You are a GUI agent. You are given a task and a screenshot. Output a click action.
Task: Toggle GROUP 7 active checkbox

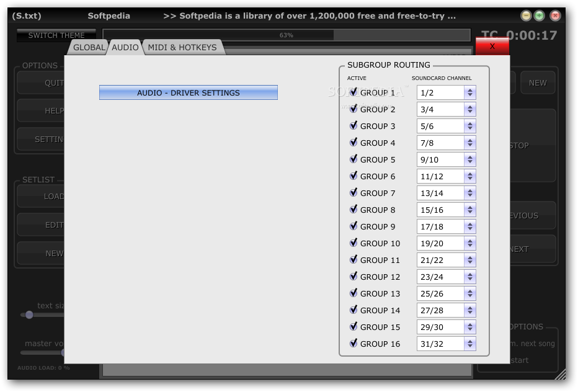point(353,193)
